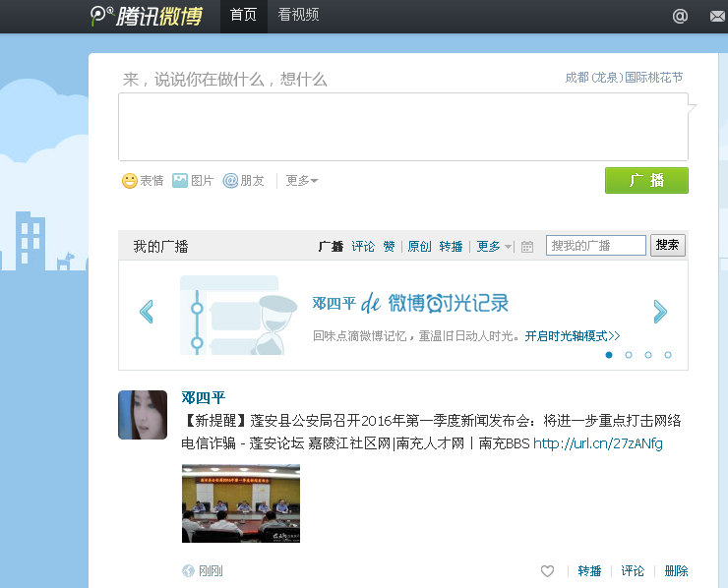Select the 广播 filter tab
This screenshot has height=588, width=728.
tap(331, 247)
